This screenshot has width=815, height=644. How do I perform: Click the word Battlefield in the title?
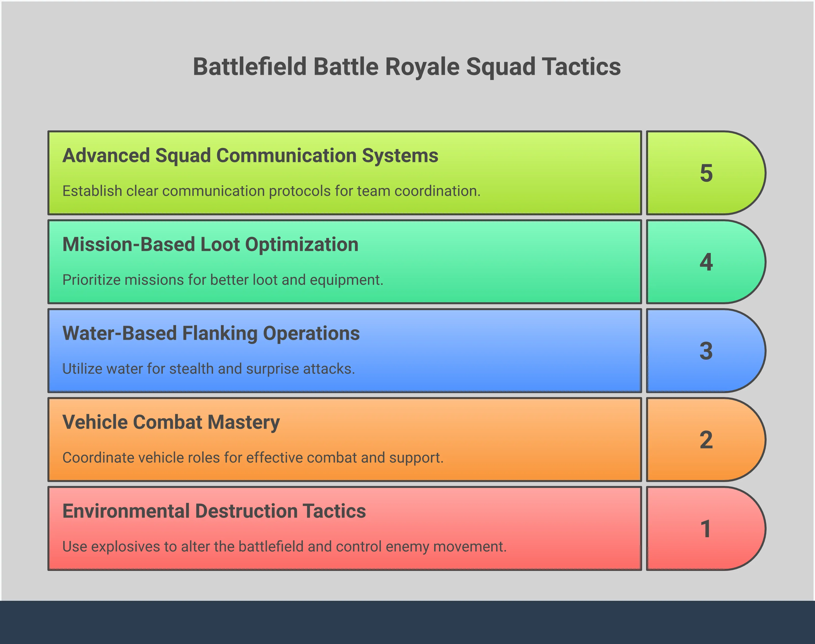pyautogui.click(x=250, y=67)
